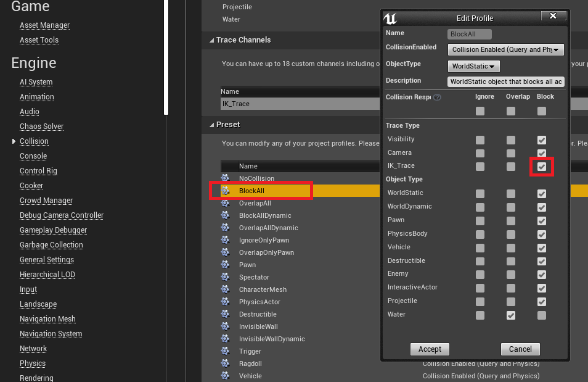Image resolution: width=588 pixels, height=382 pixels.
Task: Check the Block box for Water
Action: [x=541, y=315]
